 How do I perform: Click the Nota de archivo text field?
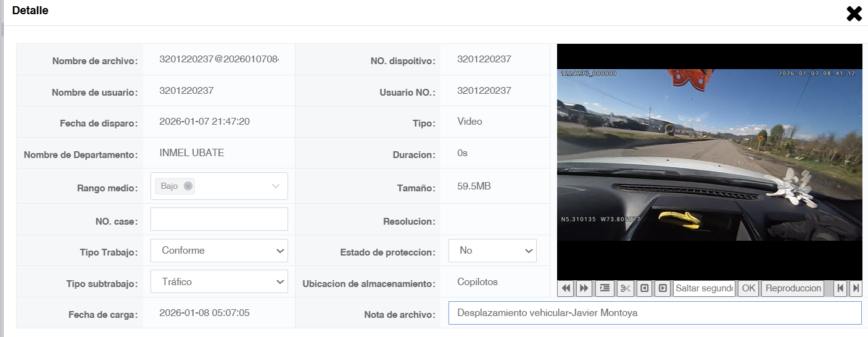tap(655, 313)
